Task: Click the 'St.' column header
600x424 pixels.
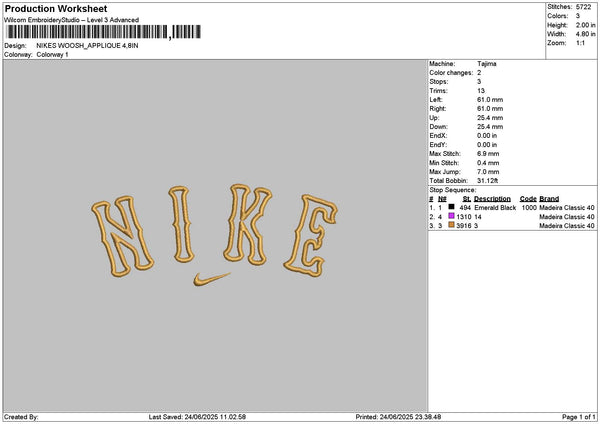Action: point(467,199)
